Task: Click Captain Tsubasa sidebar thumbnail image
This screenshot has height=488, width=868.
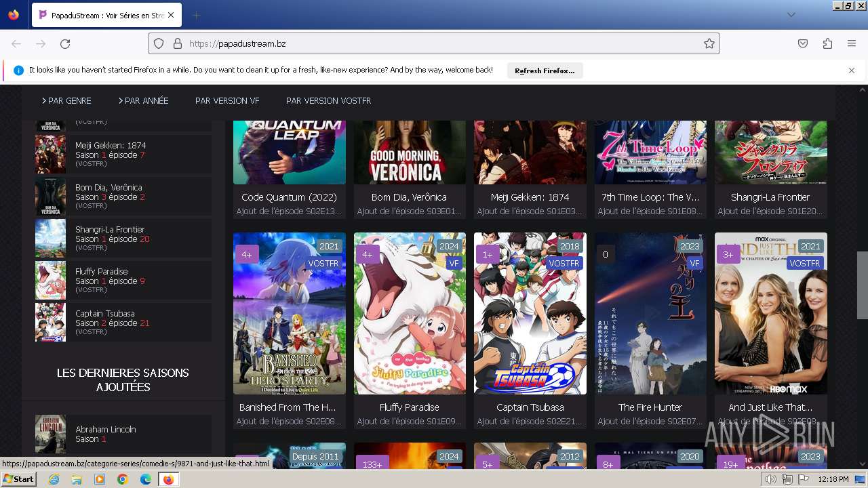Action: pos(50,323)
